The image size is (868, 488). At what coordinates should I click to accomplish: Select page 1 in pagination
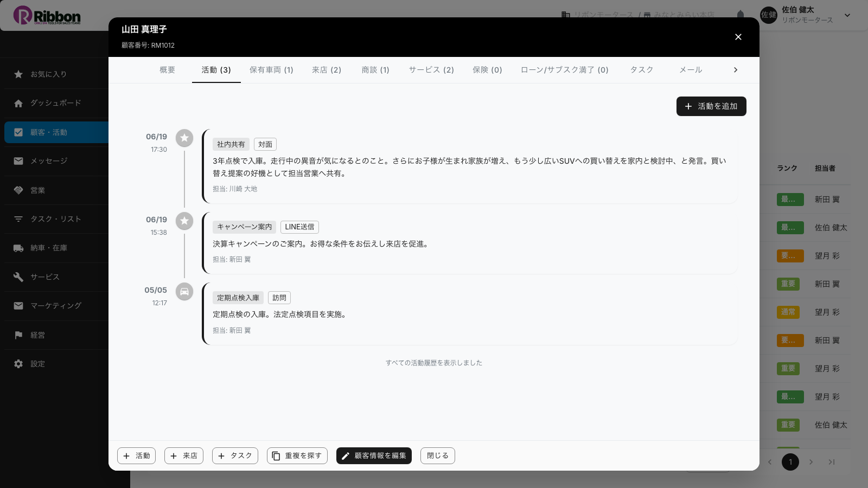[x=790, y=462]
